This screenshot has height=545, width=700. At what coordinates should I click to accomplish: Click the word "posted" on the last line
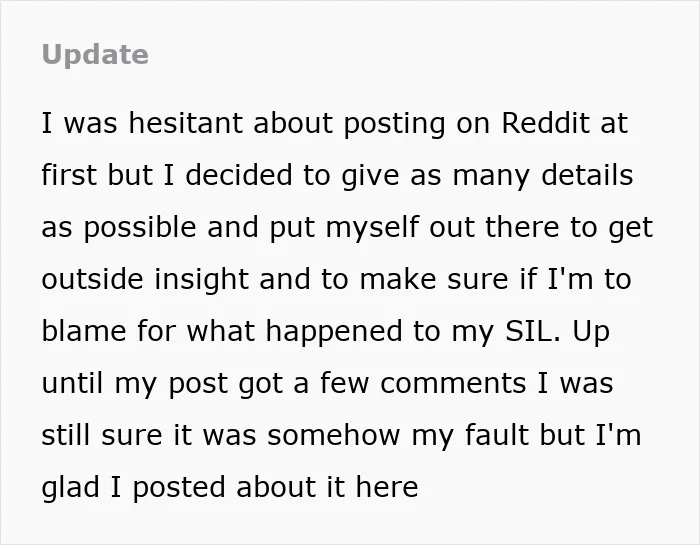pos(180,488)
